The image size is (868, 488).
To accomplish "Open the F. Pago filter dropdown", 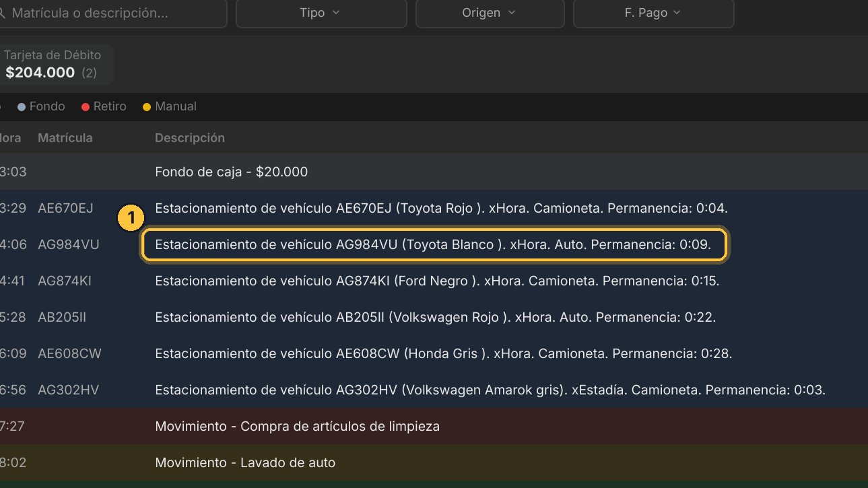I will point(653,13).
